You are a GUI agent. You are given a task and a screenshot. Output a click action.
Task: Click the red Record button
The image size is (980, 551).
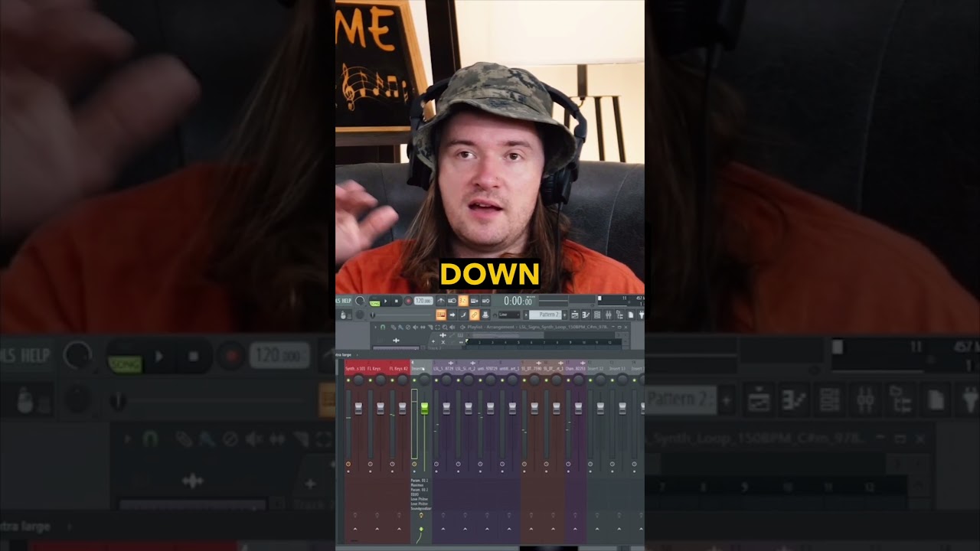(408, 301)
